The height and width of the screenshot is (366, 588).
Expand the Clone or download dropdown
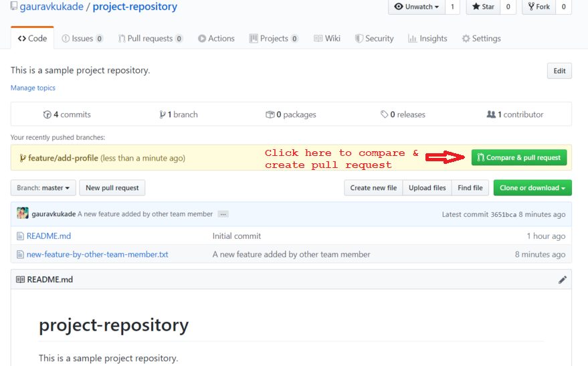(x=532, y=188)
